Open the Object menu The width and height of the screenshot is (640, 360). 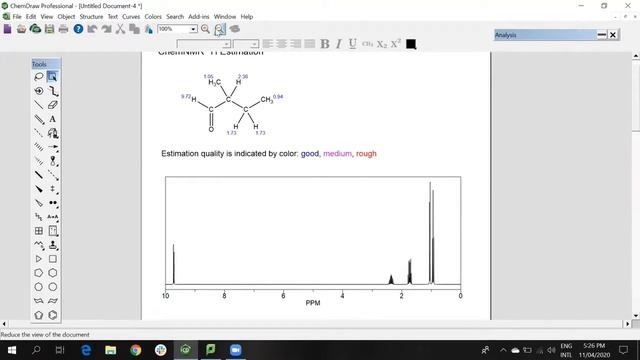tap(66, 17)
